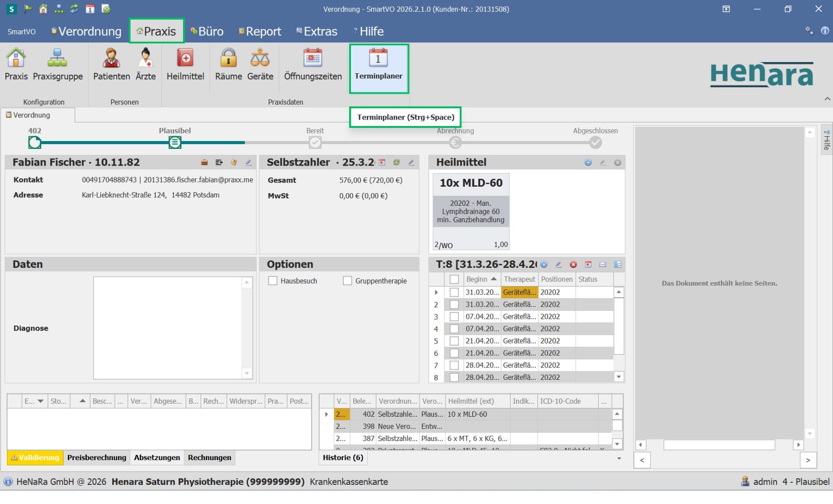Click the green flag quick-access icon
The width and height of the screenshot is (833, 504).
(x=28, y=9)
